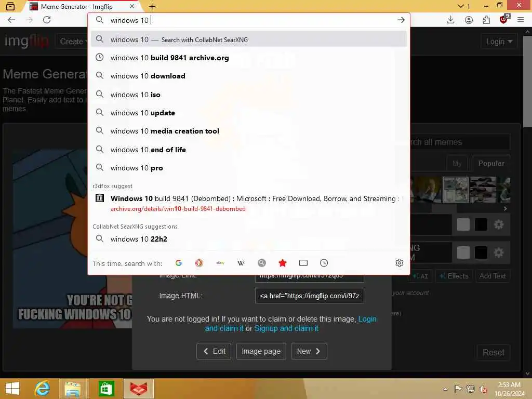Click the Image page button
Image resolution: width=532 pixels, height=399 pixels.
pos(261,351)
